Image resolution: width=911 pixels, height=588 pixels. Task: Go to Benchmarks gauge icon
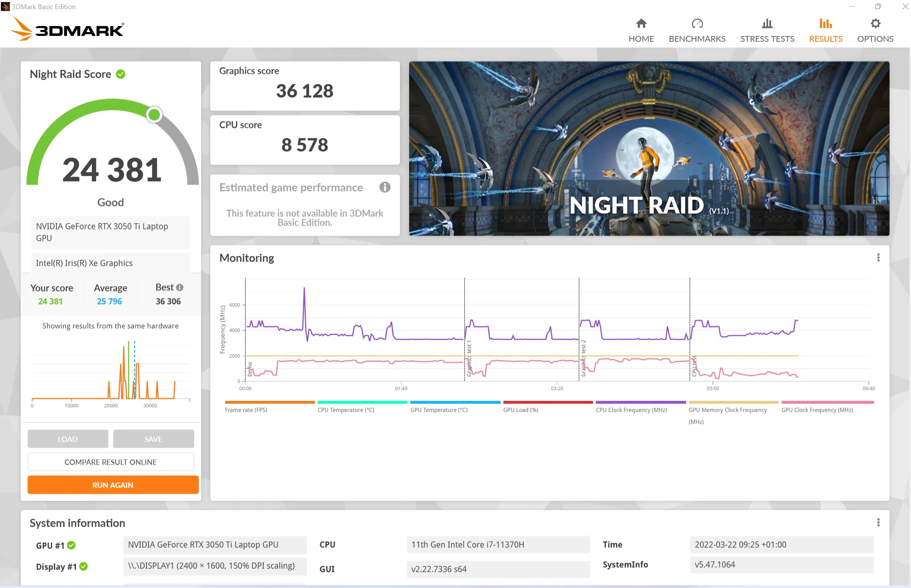pos(697,24)
